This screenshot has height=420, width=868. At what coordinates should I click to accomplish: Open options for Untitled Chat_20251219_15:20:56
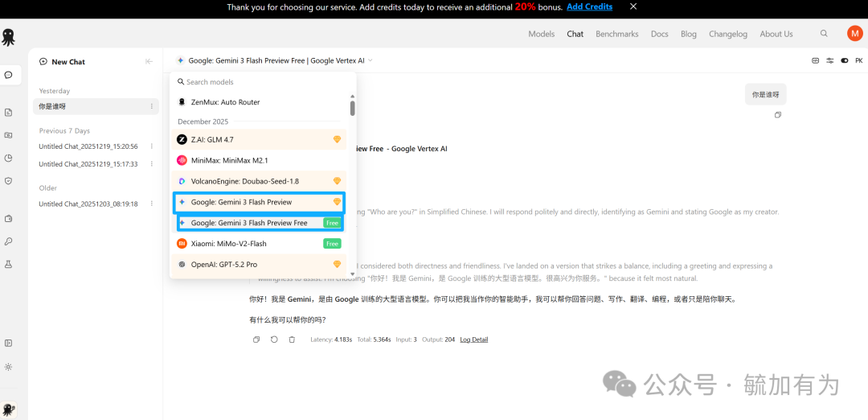(151, 146)
